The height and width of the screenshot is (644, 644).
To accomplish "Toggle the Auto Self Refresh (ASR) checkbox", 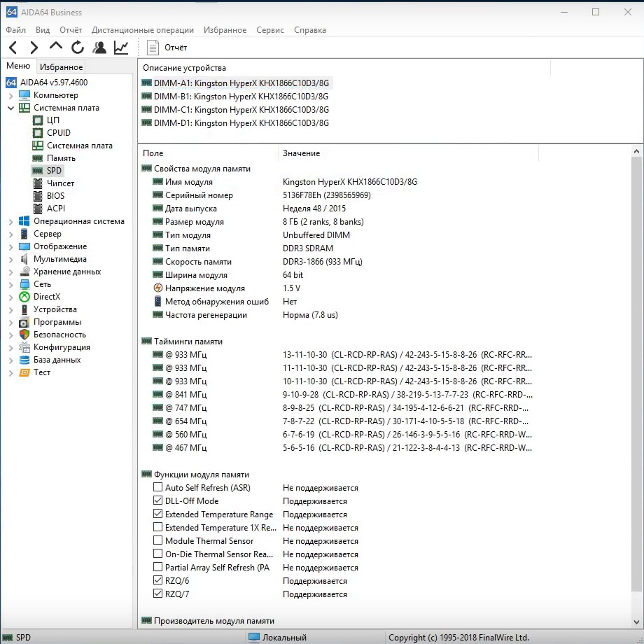I will pos(157,487).
